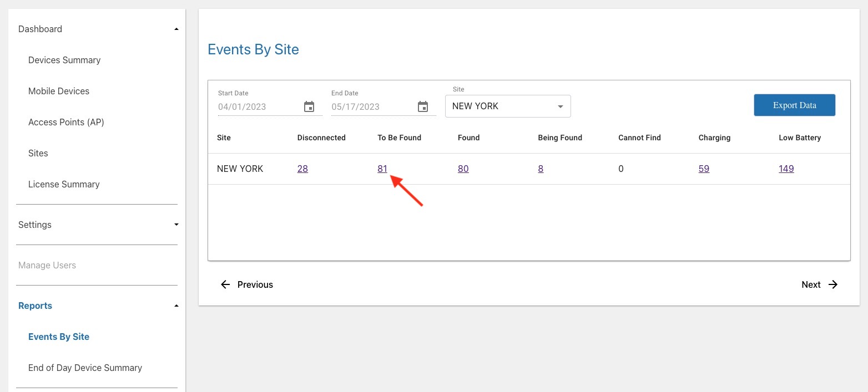Viewport: 868px width, 392px height.
Task: Open the Sites menu item
Action: click(x=38, y=153)
